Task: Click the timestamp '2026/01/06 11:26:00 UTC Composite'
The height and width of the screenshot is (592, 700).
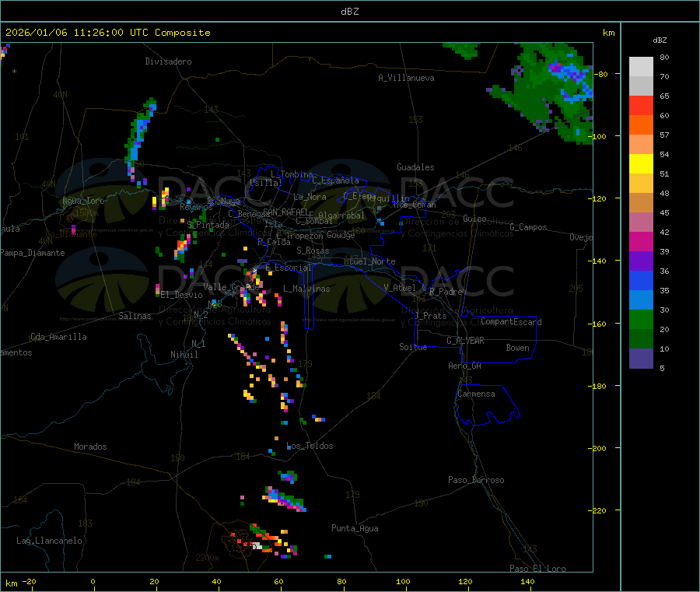Action: 108,33
